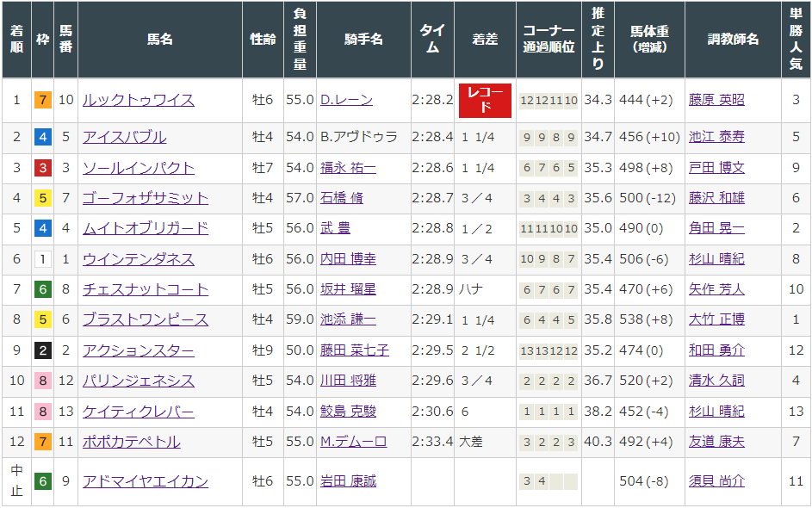Click trainer 杉山 晴紀 in ウインテンダネス row
812x508 pixels.
[x=716, y=259]
